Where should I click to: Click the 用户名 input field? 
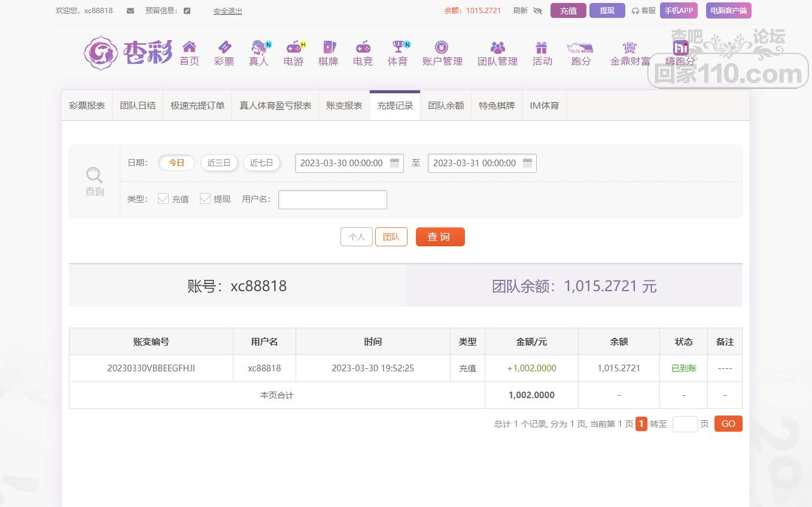(333, 200)
